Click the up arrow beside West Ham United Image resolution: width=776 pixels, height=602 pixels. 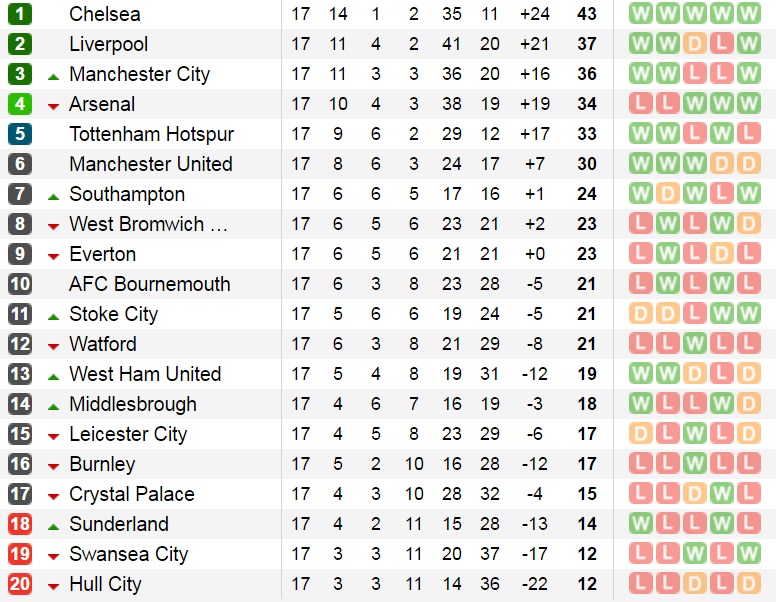pyautogui.click(x=52, y=375)
